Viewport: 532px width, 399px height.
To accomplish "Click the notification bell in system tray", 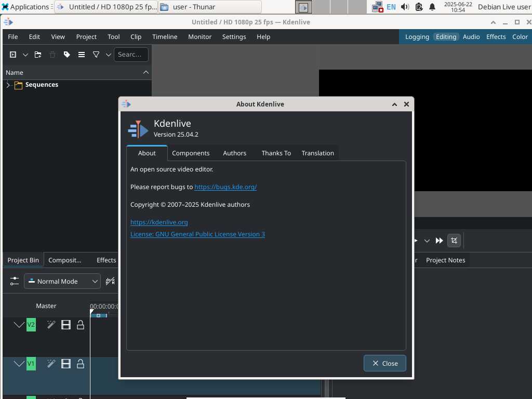I will [432, 7].
